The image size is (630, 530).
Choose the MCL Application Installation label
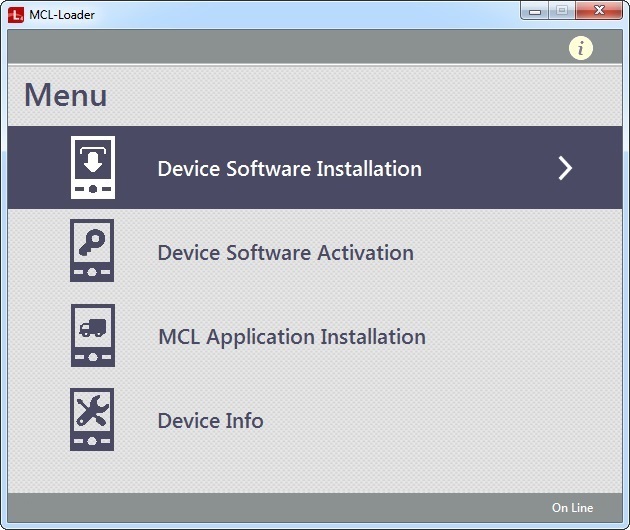[291, 337]
